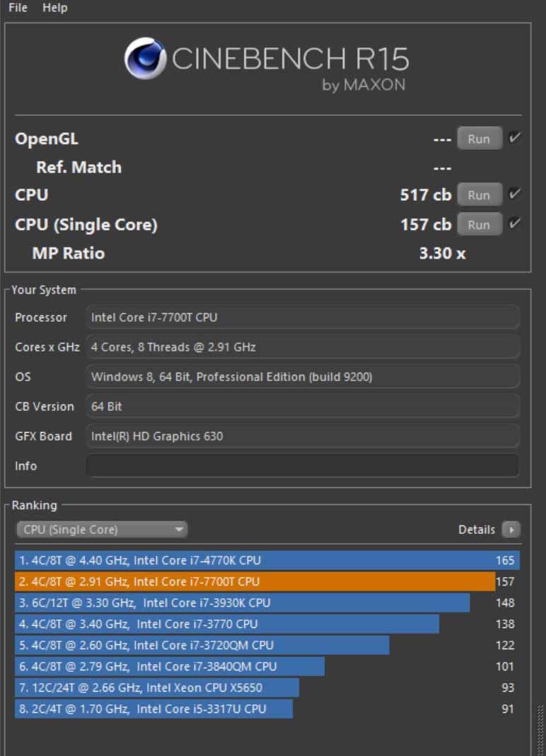Viewport: 546px width, 756px height.
Task: Toggle the CPU Single Core checkbox
Action: tap(515, 223)
